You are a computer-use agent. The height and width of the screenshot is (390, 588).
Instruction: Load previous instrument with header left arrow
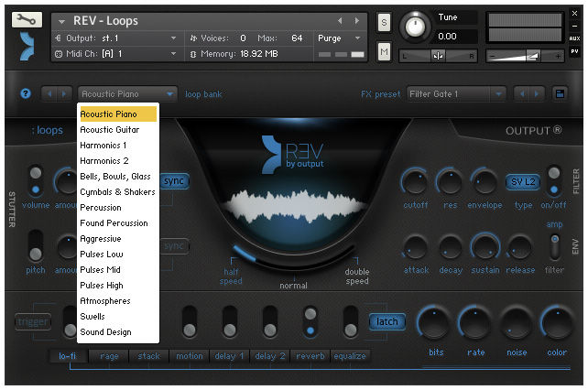pyautogui.click(x=340, y=21)
